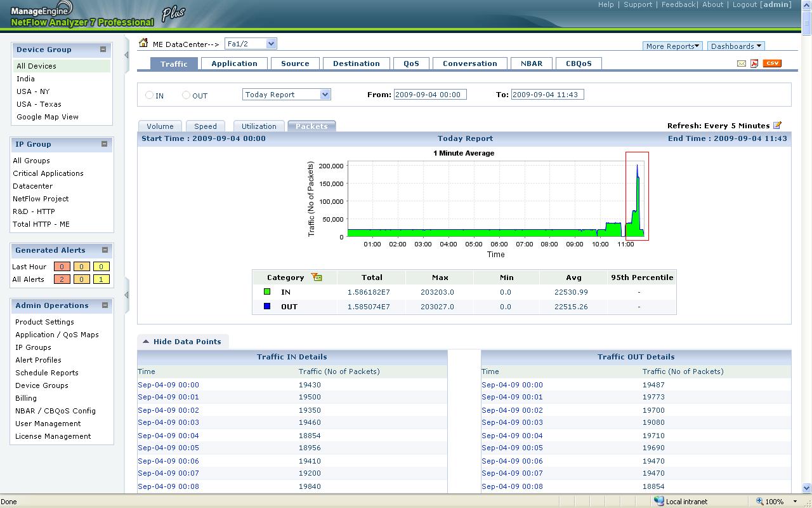Screen dimensions: 812x508
Task: Open the More Reports menu
Action: coord(672,46)
